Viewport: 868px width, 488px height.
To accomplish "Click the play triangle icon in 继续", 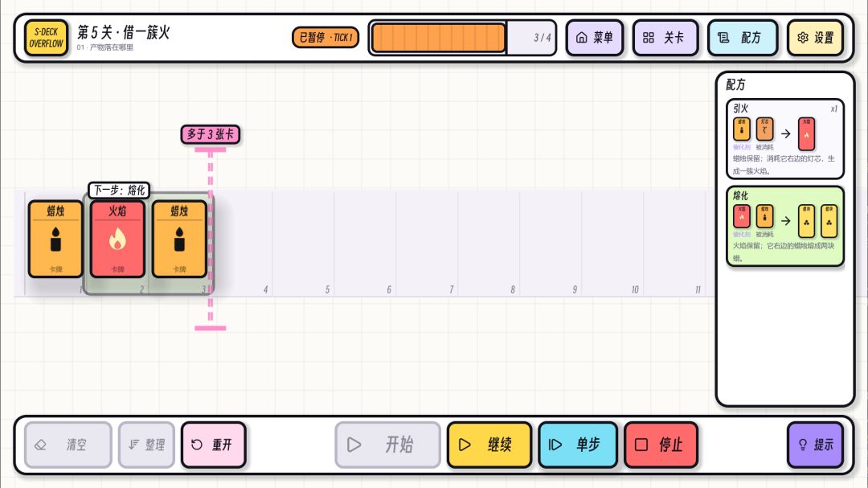I will 465,445.
